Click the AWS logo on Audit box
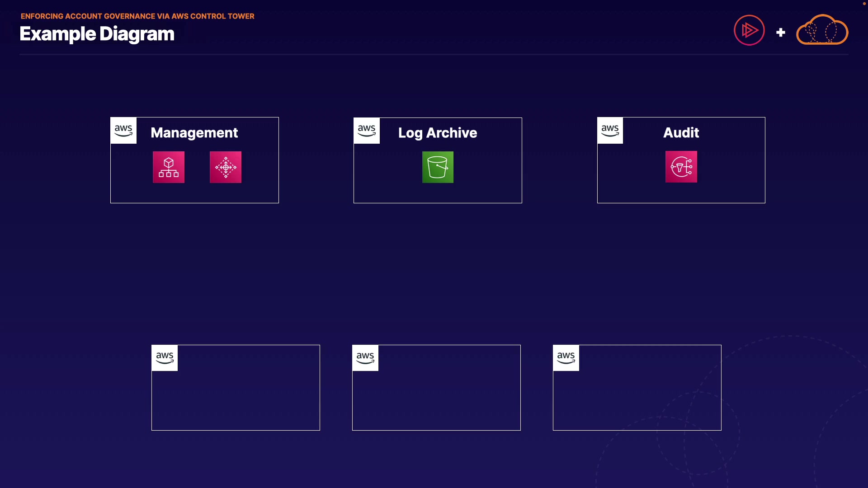The width and height of the screenshot is (868, 488). pos(610,131)
